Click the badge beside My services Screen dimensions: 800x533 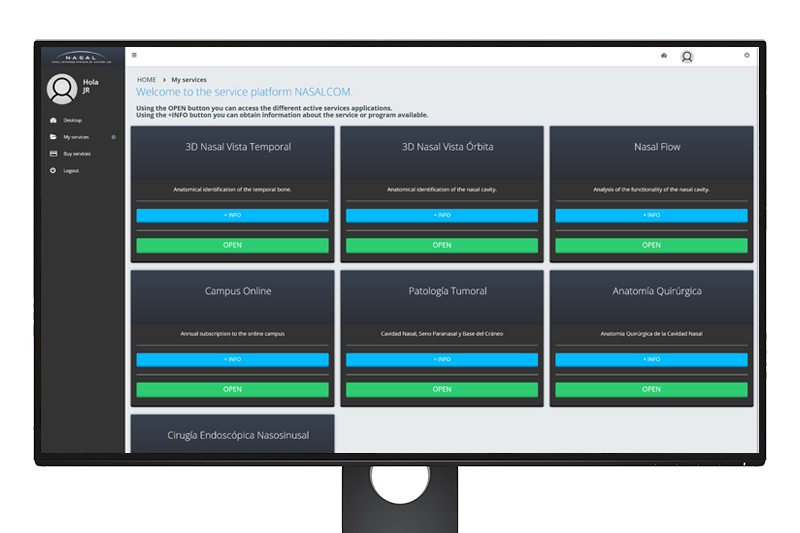coord(113,137)
